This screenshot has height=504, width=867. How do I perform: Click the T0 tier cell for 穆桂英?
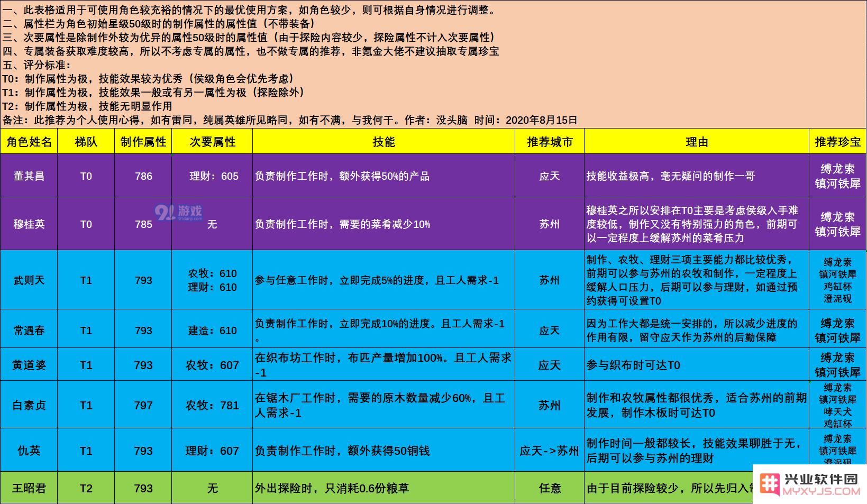pos(86,224)
